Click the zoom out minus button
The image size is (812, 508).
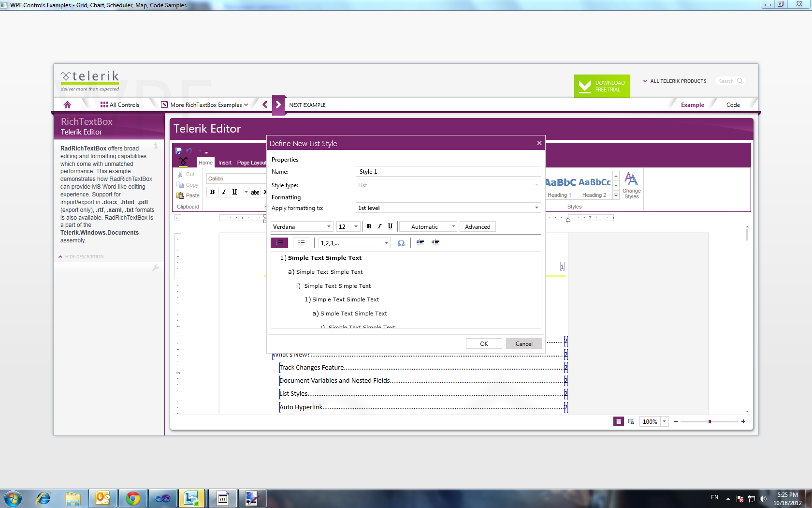pyautogui.click(x=676, y=421)
